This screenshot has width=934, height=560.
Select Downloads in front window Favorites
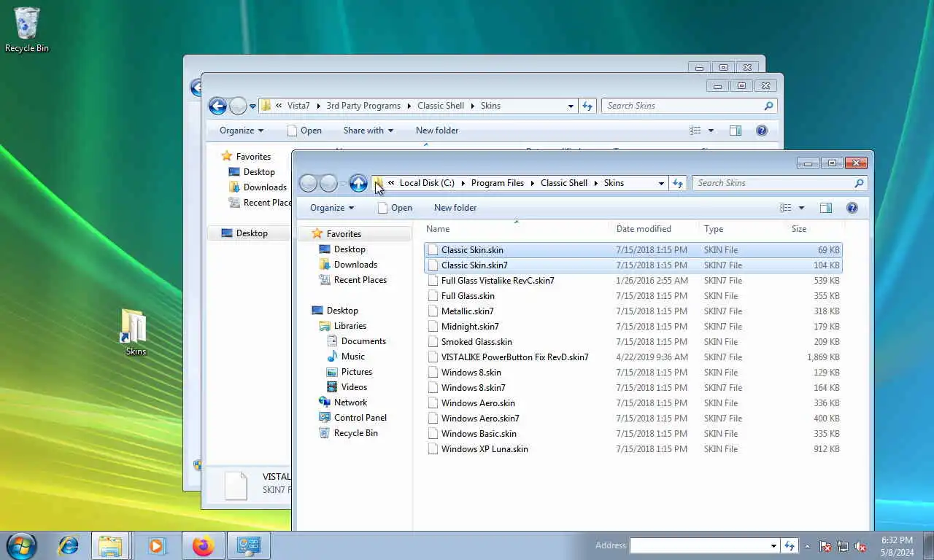355,265
